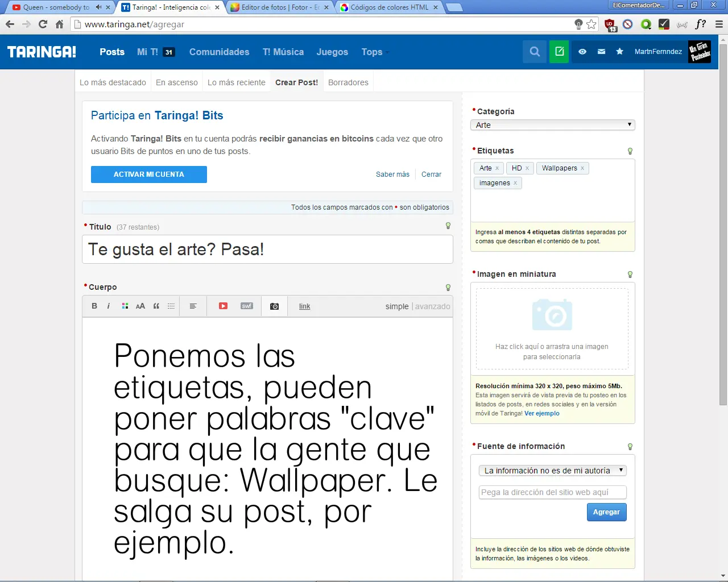Screen dimensions: 728x582
Task: Click the browser reload button
Action: (43, 24)
